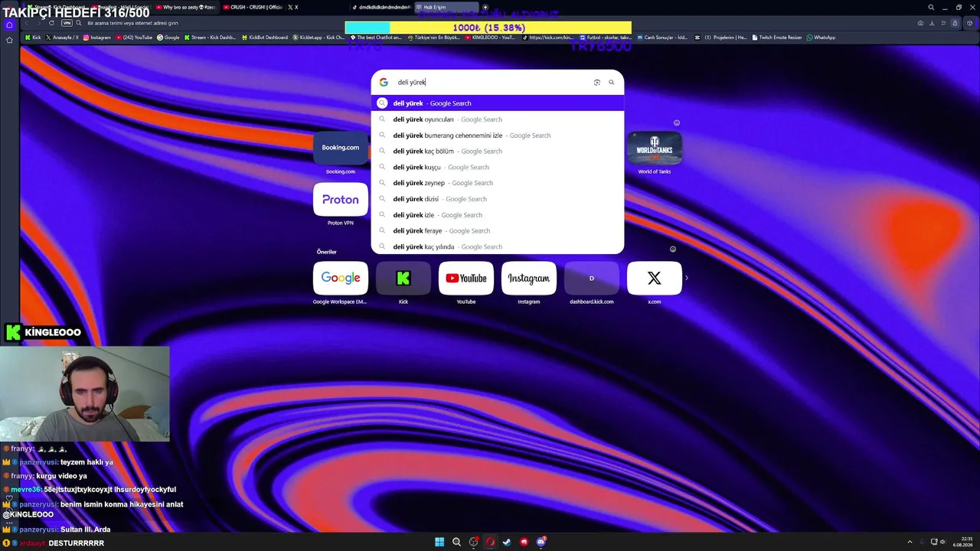Take a snapshot with the camera icon
This screenshot has width=980, height=551.
point(920,23)
